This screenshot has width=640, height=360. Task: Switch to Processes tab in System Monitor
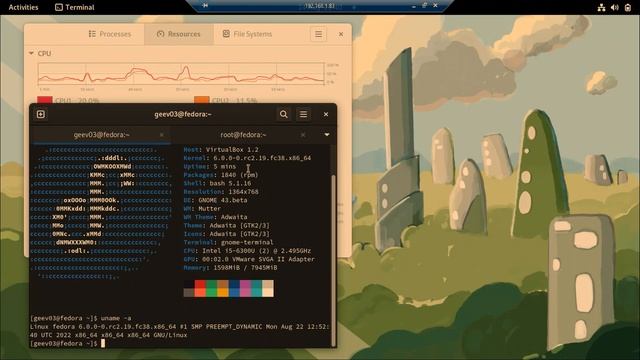pos(110,34)
